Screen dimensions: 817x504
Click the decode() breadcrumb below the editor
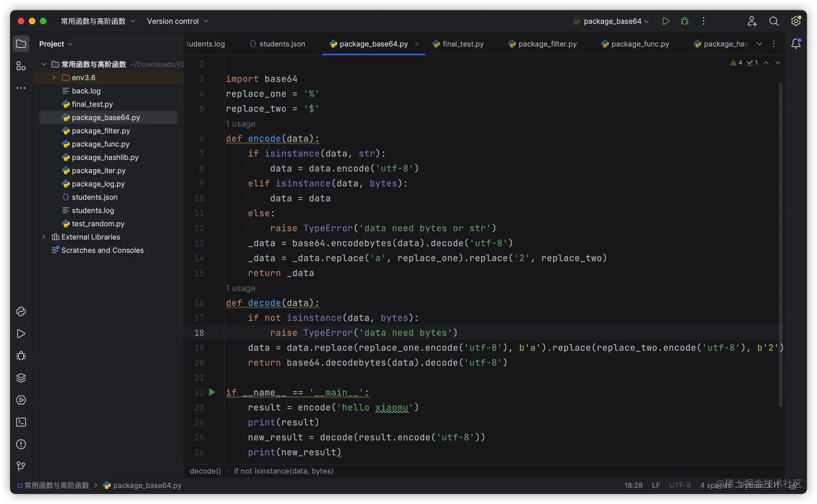(x=205, y=471)
